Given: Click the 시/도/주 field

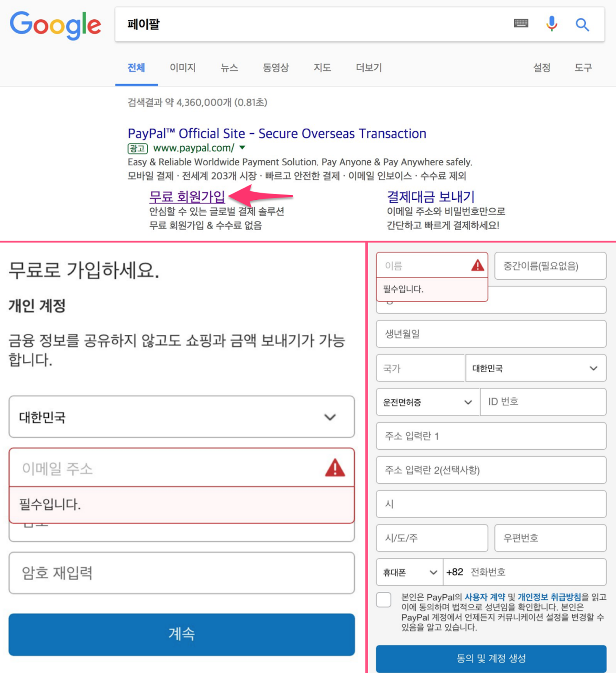Looking at the screenshot, I should [432, 538].
